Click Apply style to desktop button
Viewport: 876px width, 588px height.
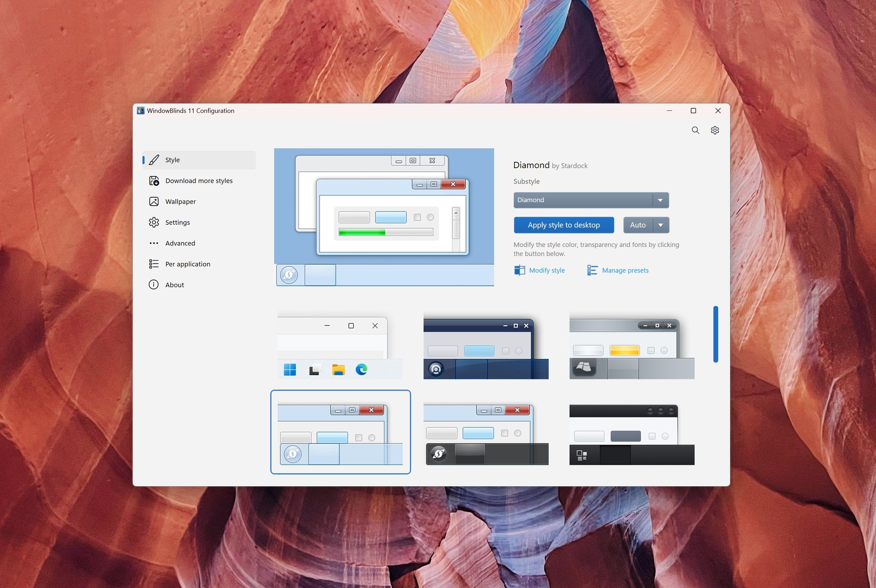564,224
